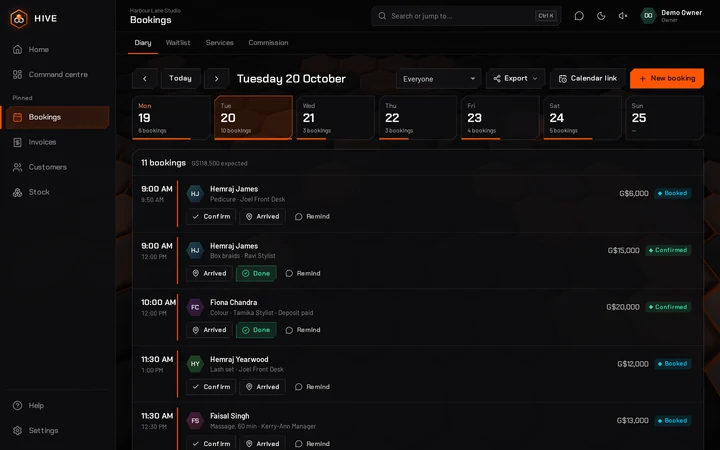Remind Faisal Singh about Massage
The image size is (720, 450).
click(312, 444)
